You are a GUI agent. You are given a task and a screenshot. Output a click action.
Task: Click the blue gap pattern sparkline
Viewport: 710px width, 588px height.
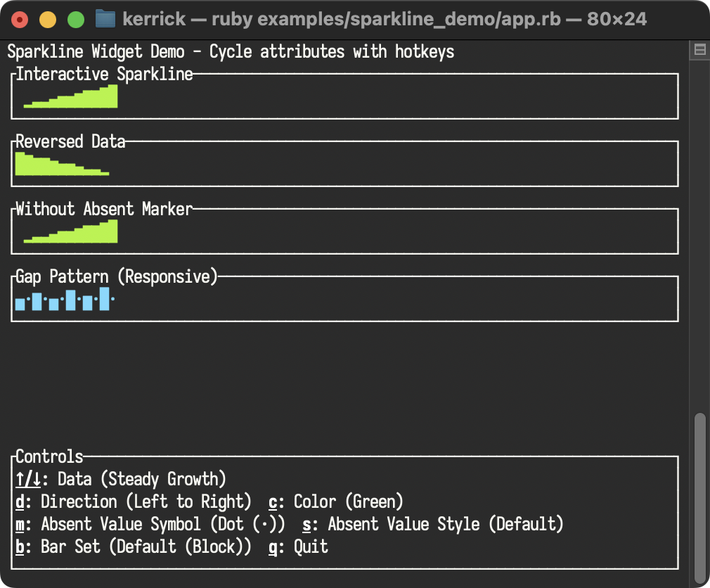65,299
